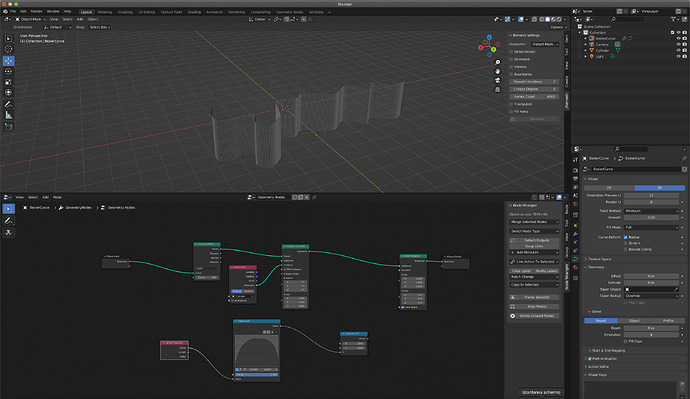
Task: Toggle the Path Animation checkbox
Action: [x=590, y=359]
